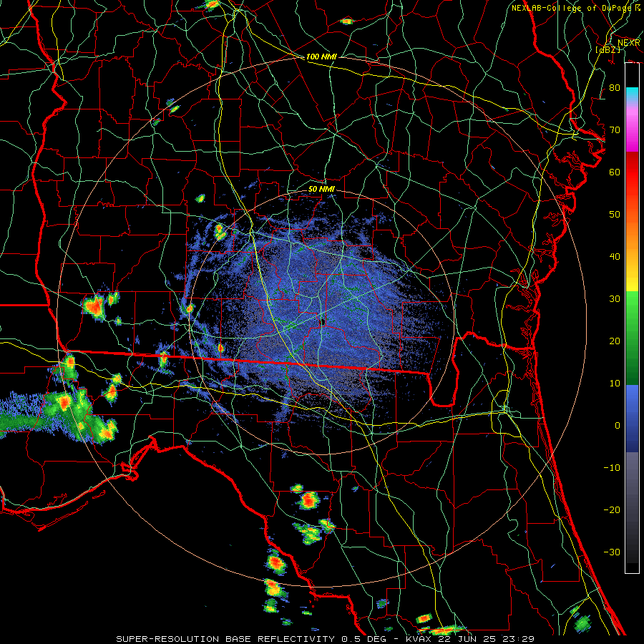
Task: Click the green band of the color scale
Action: [632, 337]
